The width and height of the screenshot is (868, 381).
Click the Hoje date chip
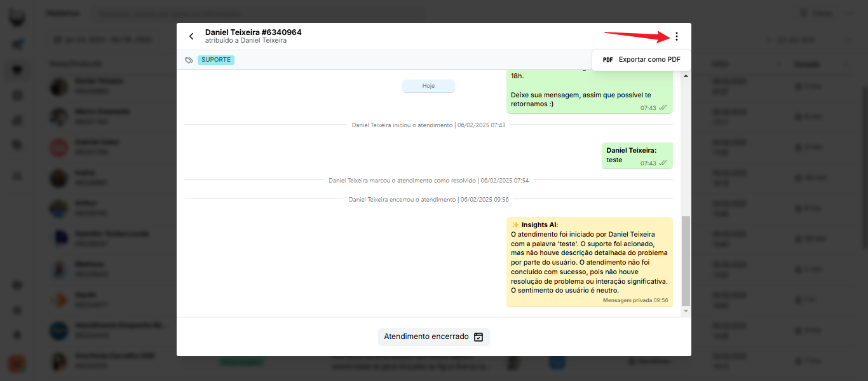click(x=428, y=86)
